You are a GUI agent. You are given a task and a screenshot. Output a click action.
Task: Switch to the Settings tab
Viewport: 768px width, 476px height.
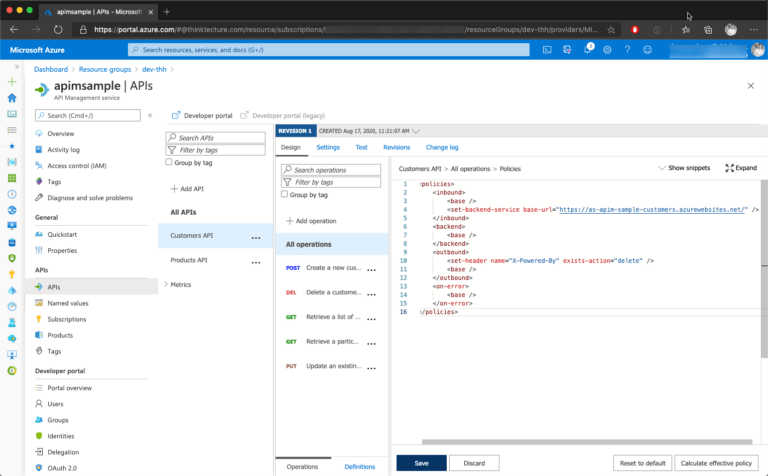coord(328,147)
